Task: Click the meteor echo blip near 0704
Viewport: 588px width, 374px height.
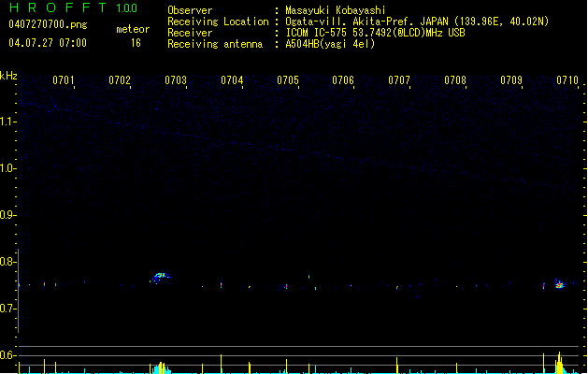Action: (222, 285)
